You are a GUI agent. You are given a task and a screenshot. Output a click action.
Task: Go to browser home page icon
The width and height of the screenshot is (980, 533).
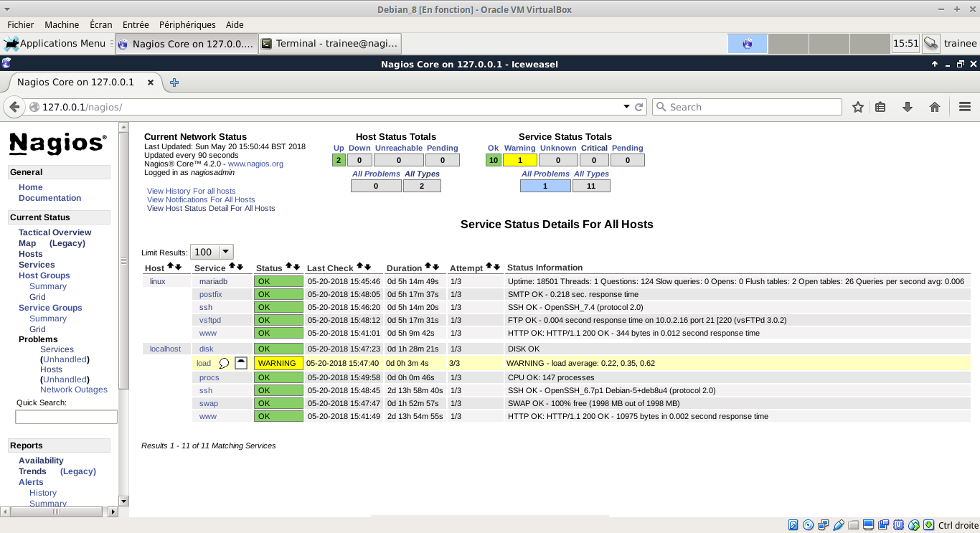click(935, 107)
